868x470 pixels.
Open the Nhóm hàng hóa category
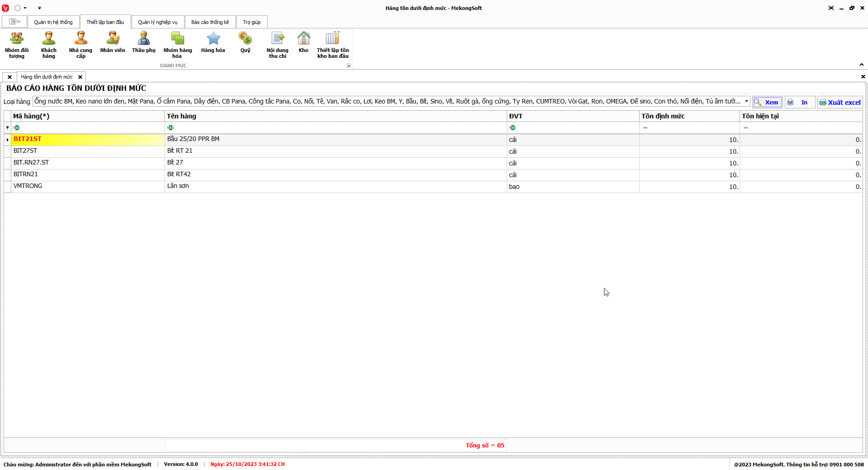pos(178,45)
